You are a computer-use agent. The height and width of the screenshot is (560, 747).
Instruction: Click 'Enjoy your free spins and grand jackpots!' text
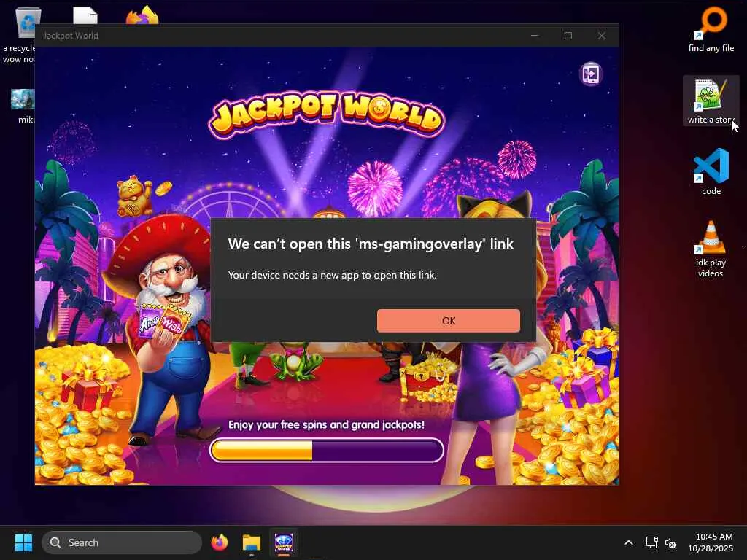pos(326,424)
